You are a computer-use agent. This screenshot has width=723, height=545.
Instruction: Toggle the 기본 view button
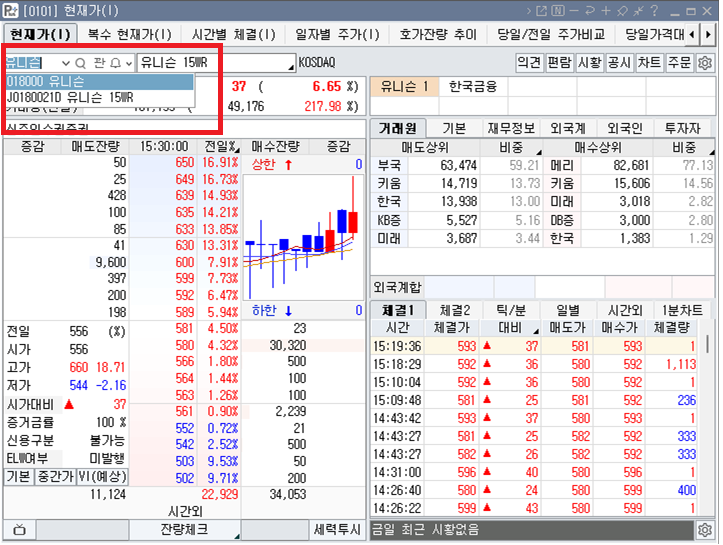coord(19,476)
